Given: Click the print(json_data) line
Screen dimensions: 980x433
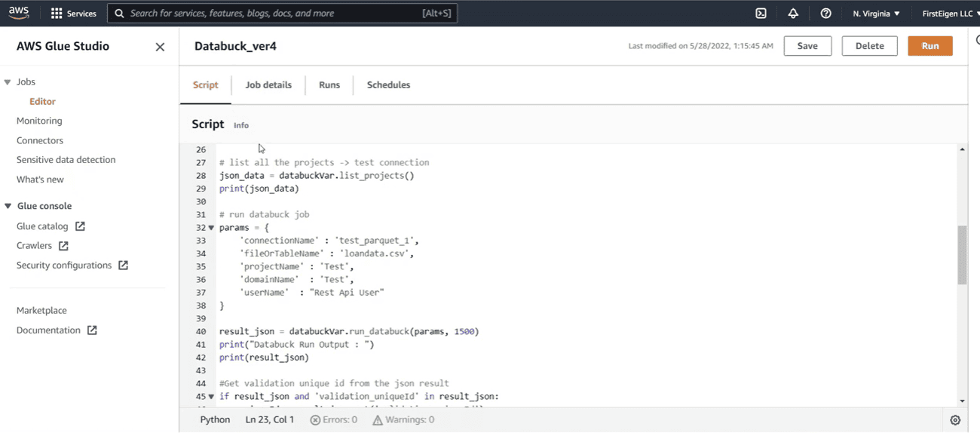Looking at the screenshot, I should click(x=259, y=189).
